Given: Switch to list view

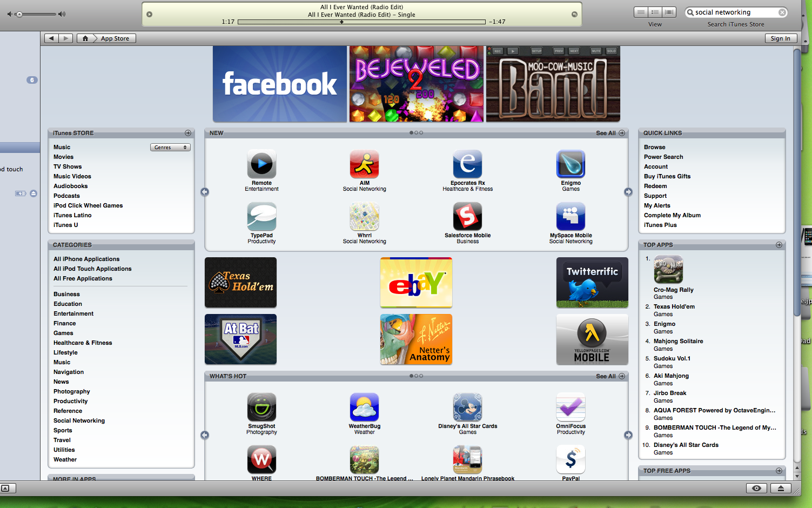Looking at the screenshot, I should point(641,12).
